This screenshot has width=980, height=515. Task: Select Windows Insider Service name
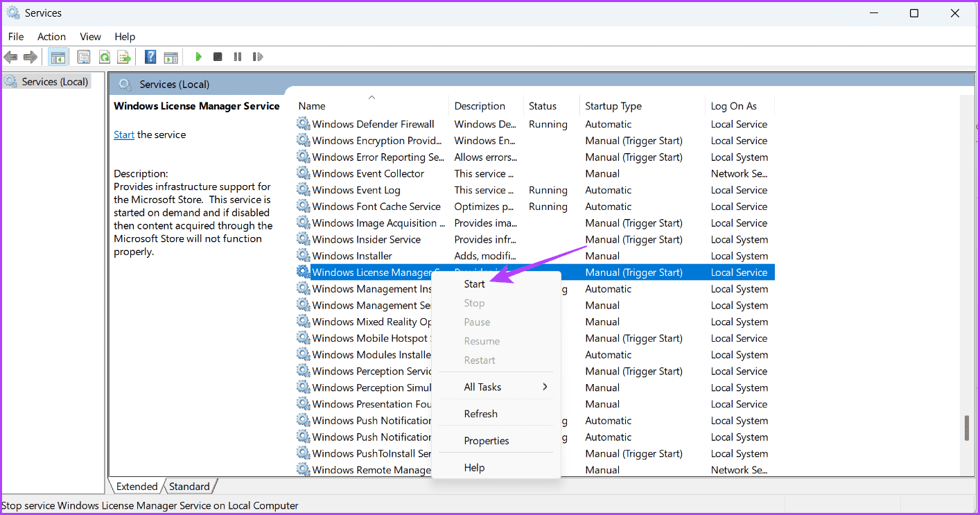[x=367, y=239]
